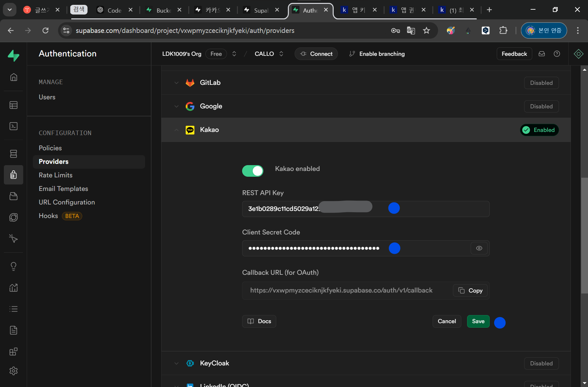View site information in address bar

click(x=66, y=30)
